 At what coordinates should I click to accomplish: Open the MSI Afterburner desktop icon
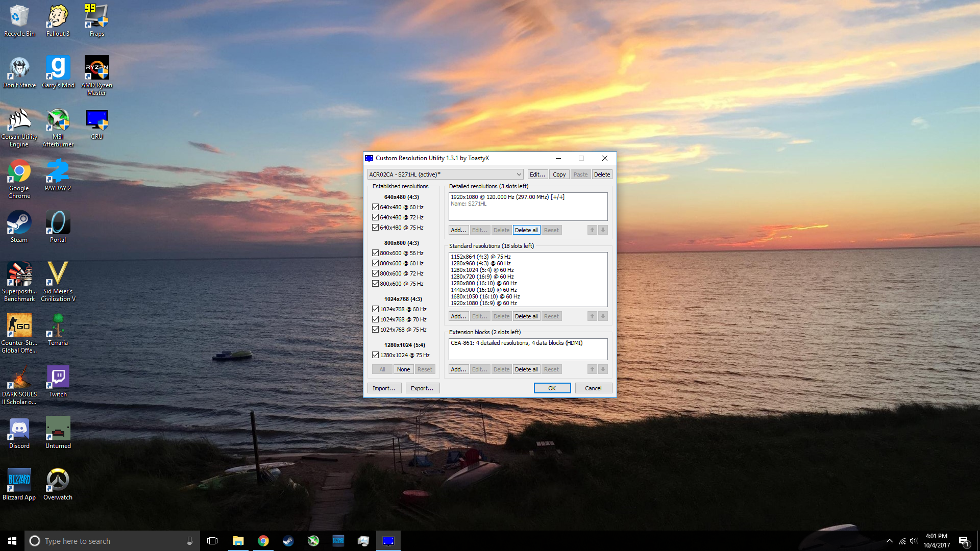(58, 120)
